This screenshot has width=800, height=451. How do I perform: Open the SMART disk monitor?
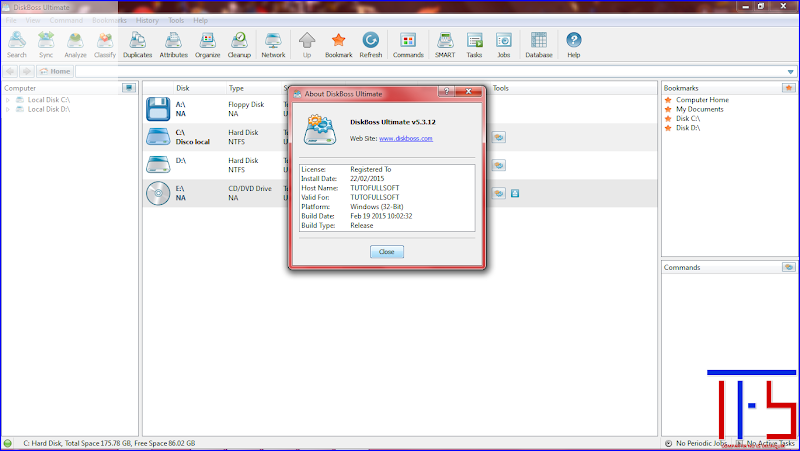445,45
